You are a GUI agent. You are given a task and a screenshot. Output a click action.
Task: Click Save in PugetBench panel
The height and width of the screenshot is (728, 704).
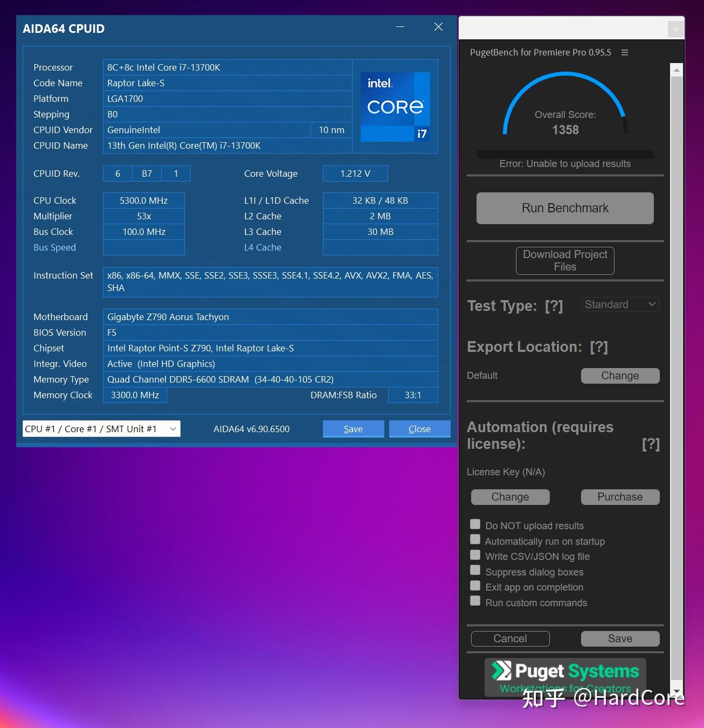point(620,639)
